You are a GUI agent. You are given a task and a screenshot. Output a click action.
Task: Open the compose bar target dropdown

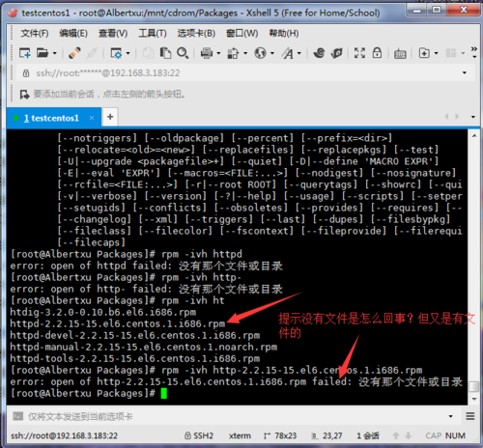click(451, 416)
